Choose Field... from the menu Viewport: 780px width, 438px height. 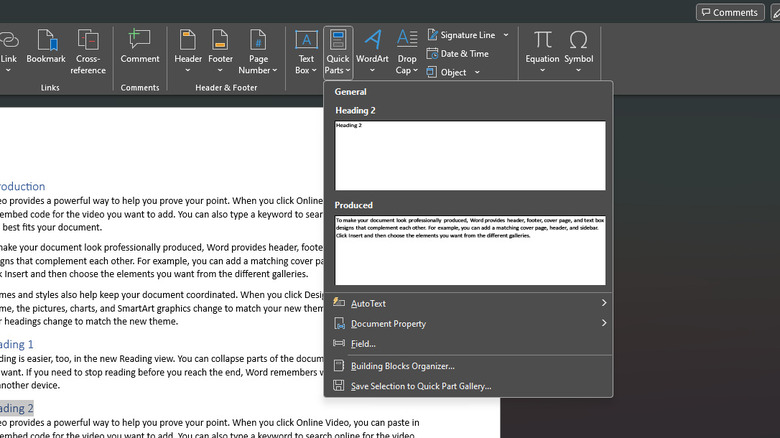pos(363,344)
